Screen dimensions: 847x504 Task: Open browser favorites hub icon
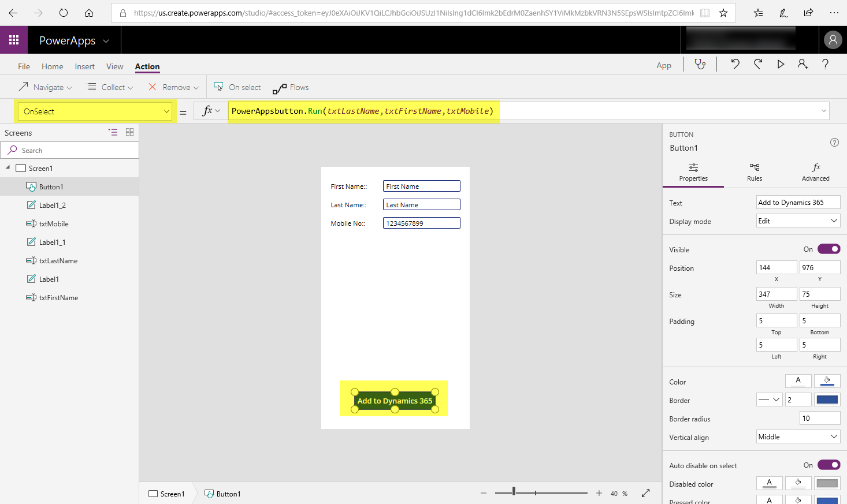coord(758,13)
